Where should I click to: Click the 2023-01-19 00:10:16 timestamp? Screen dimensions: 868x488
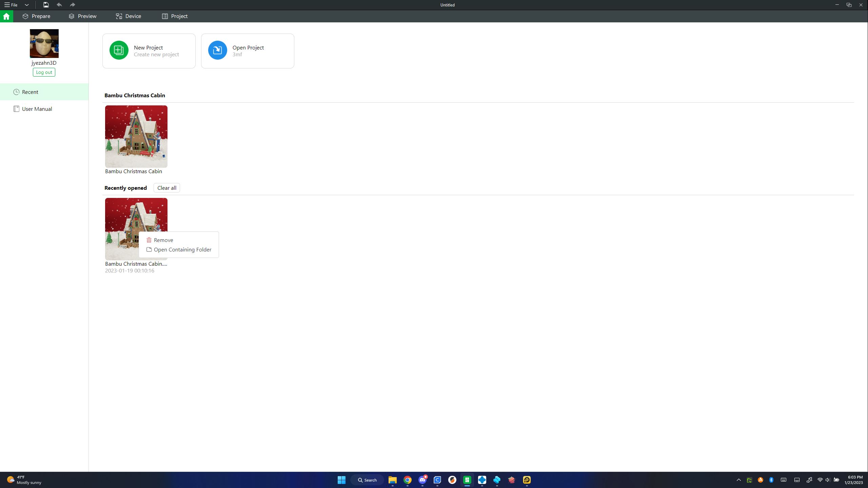coord(130,271)
